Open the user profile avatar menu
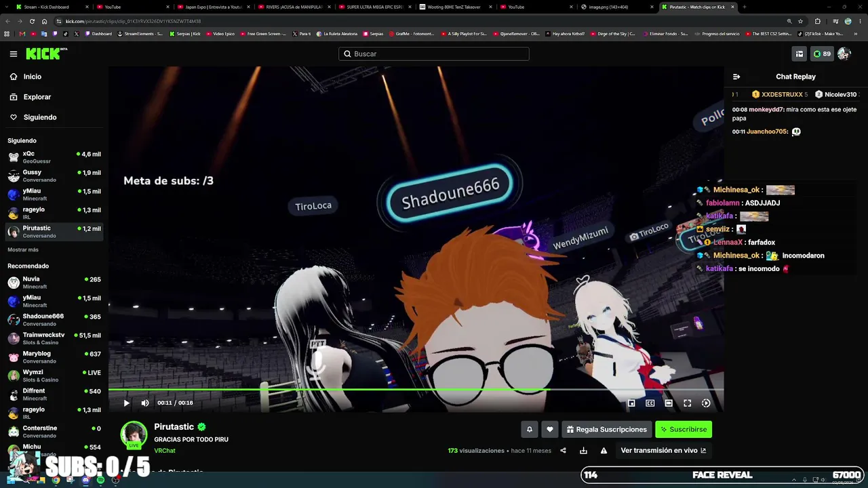This screenshot has height=488, width=868. (844, 54)
